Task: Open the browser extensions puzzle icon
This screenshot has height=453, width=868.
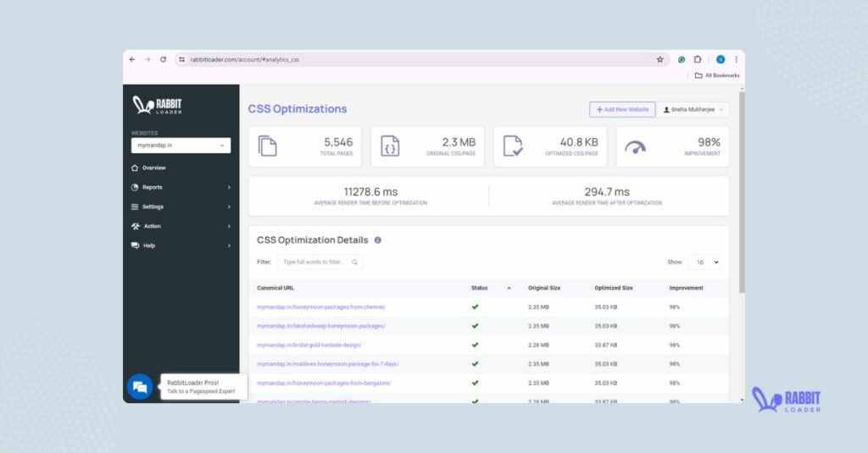Action: (698, 60)
